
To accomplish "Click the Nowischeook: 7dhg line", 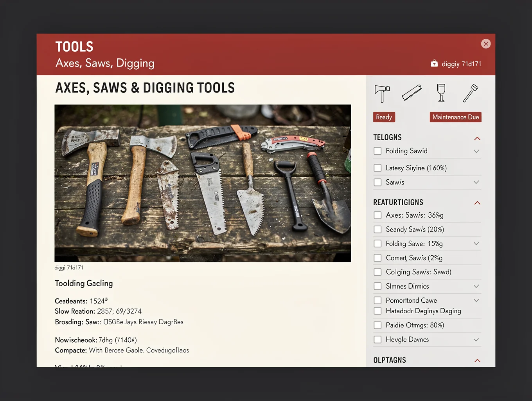I will (96, 340).
